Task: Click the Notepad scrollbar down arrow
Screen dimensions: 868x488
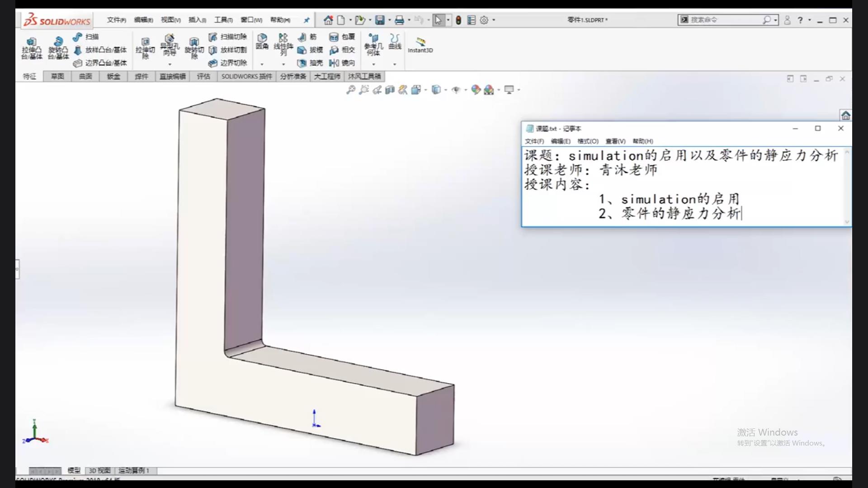Action: coord(847,221)
